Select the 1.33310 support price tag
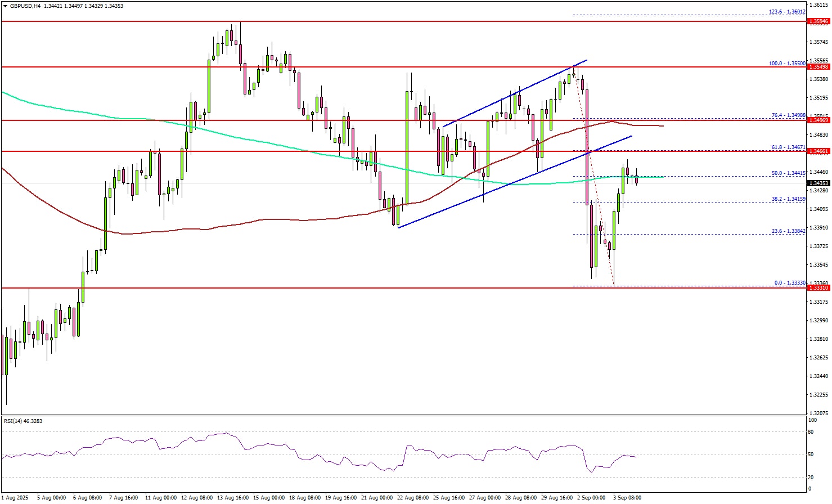The height and width of the screenshot is (504, 832). coord(818,288)
